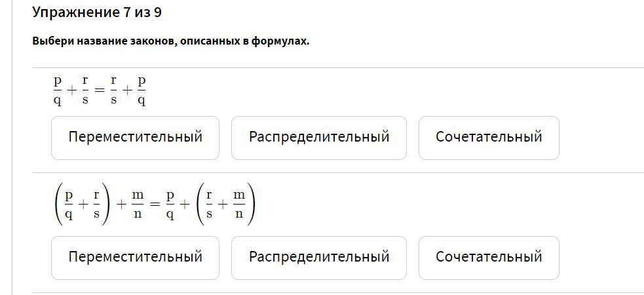Select Переместительный for the second formula
644x295 pixels.
click(x=135, y=257)
